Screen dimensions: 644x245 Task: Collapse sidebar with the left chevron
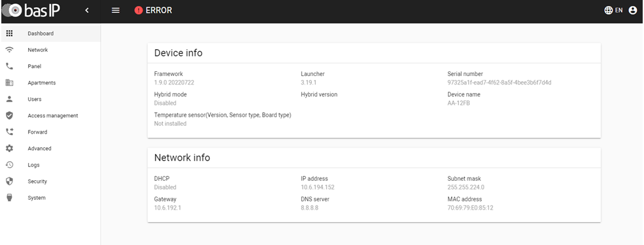point(87,10)
